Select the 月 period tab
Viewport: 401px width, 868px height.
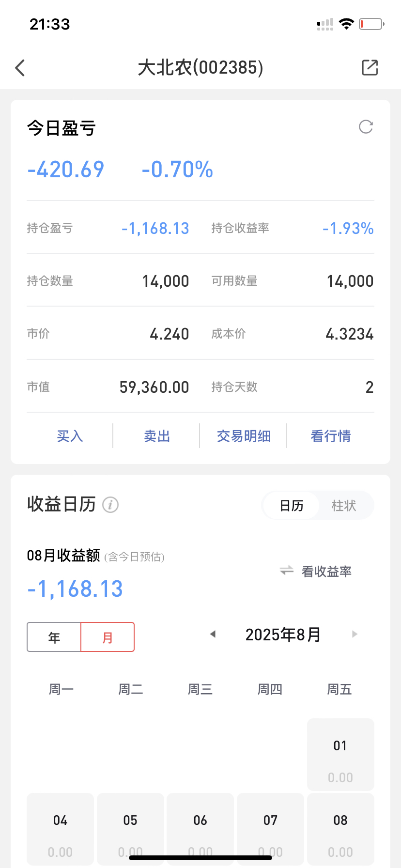[x=108, y=637]
